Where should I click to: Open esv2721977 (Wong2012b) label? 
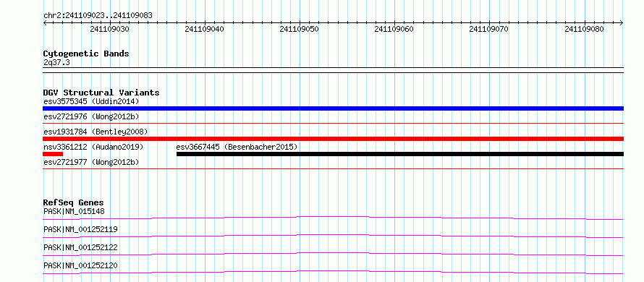(x=92, y=162)
